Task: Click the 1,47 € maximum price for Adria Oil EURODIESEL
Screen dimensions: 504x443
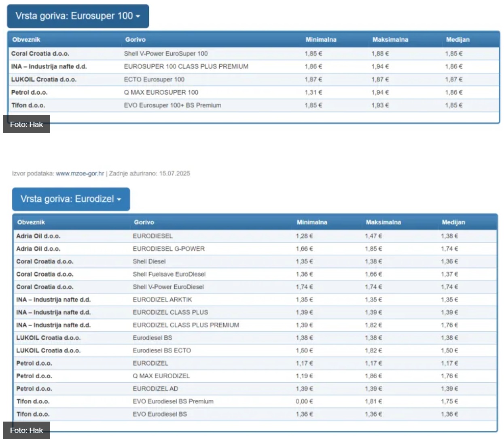Action: pos(373,236)
